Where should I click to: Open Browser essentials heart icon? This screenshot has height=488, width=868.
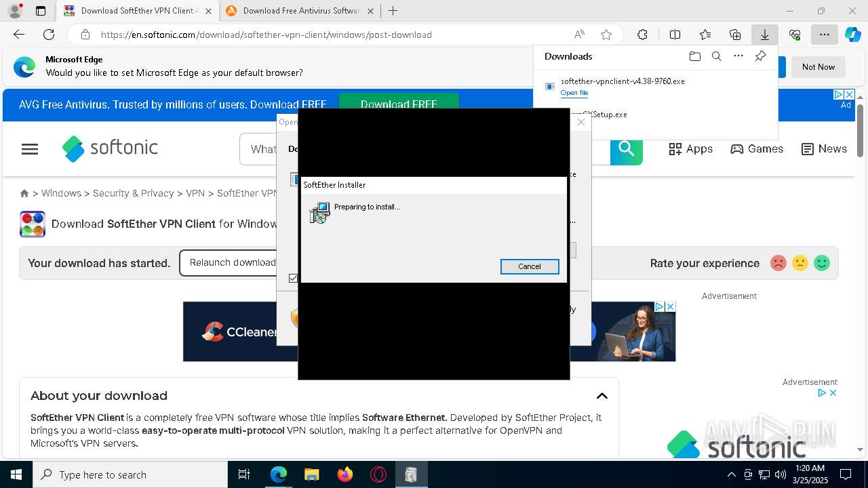(795, 35)
